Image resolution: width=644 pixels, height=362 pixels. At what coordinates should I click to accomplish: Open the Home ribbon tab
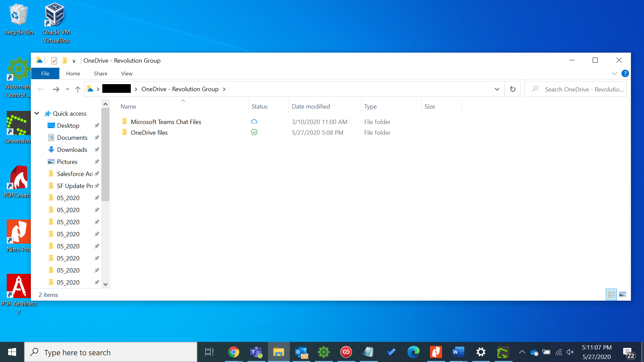[x=73, y=73]
